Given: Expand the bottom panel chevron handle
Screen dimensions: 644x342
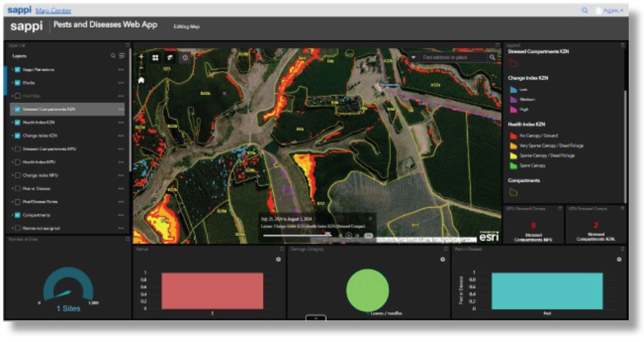Looking at the screenshot, I should (x=316, y=318).
